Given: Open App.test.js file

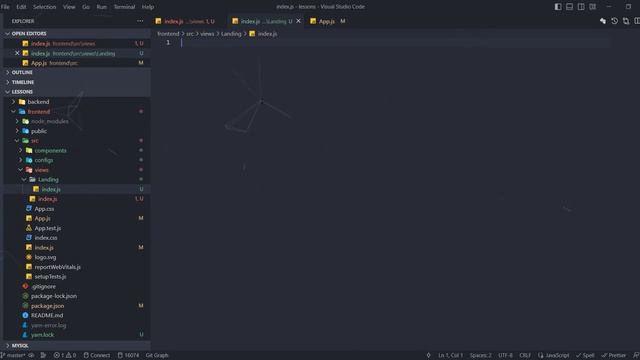Looking at the screenshot, I should (77, 228).
